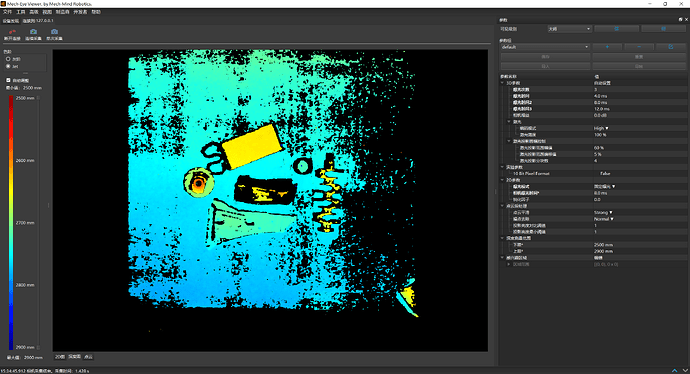Viewport: 690px width, 374px height.
Task: Click the Mech-Eye Viewer app icon in the title bar
Action: 3,4
